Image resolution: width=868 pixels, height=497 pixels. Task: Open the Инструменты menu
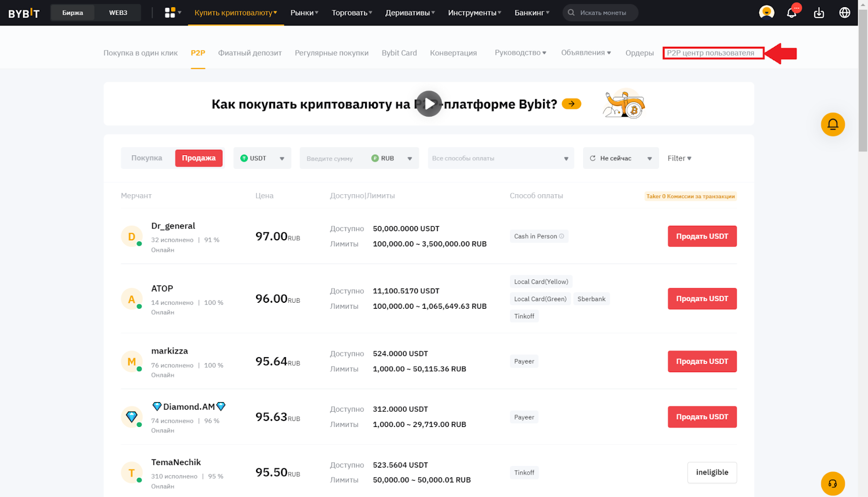tap(475, 12)
